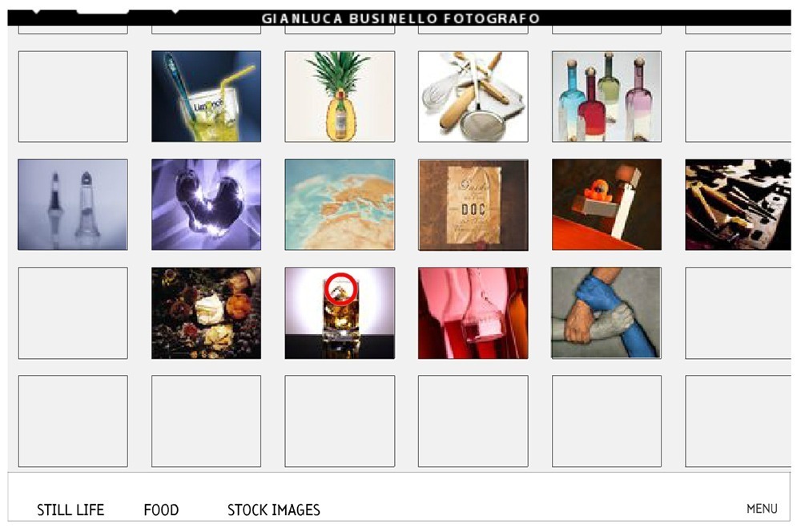Select the black and white tools thumbnail
Image resolution: width=801 pixels, height=532 pixels.
pos(738,204)
